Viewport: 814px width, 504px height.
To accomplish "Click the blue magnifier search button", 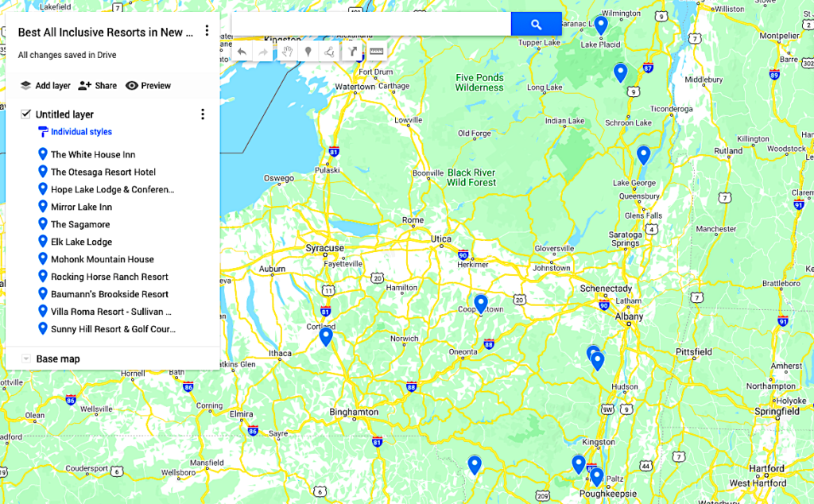I will point(537,24).
